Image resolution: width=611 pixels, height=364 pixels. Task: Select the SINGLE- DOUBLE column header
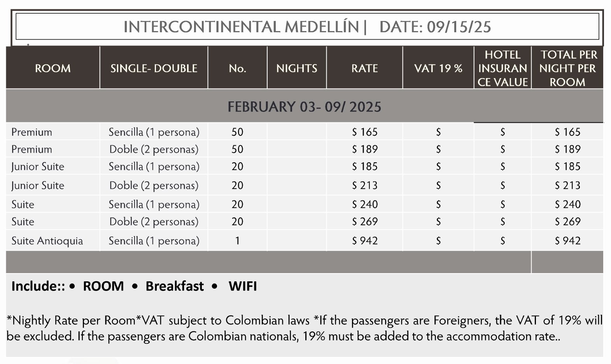point(154,68)
